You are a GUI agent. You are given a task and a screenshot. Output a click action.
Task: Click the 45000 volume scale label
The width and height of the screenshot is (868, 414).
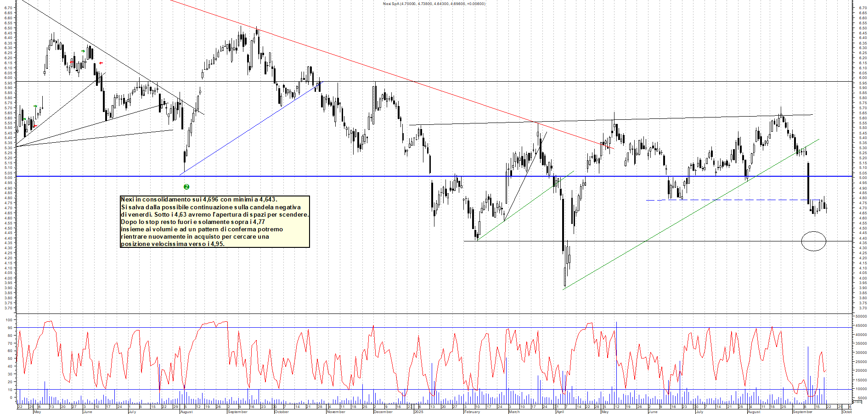(x=861, y=325)
